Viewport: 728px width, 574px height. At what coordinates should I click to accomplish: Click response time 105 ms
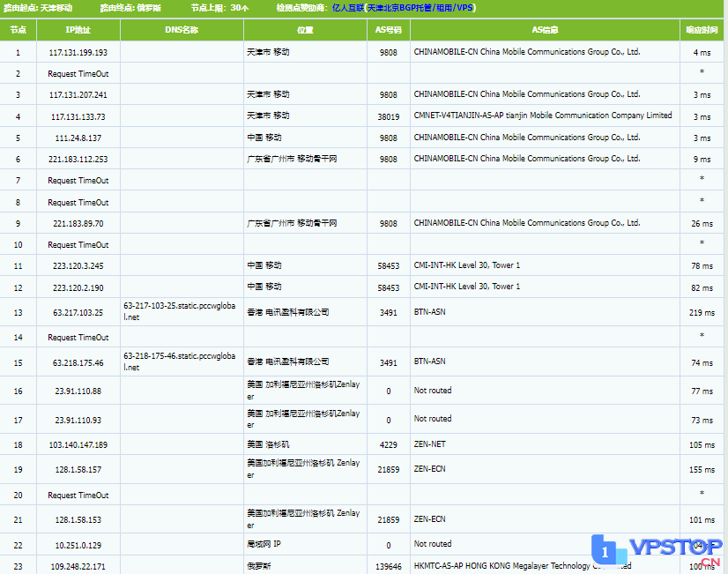(702, 445)
